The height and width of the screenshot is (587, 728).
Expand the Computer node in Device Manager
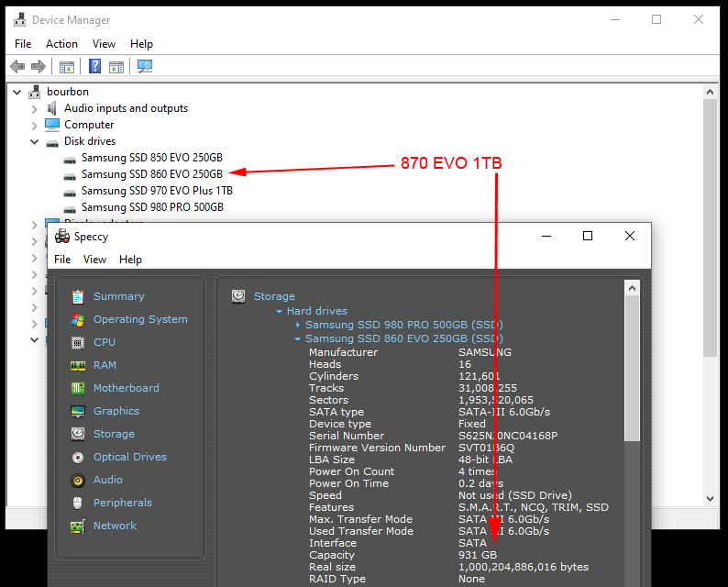pyautogui.click(x=34, y=126)
